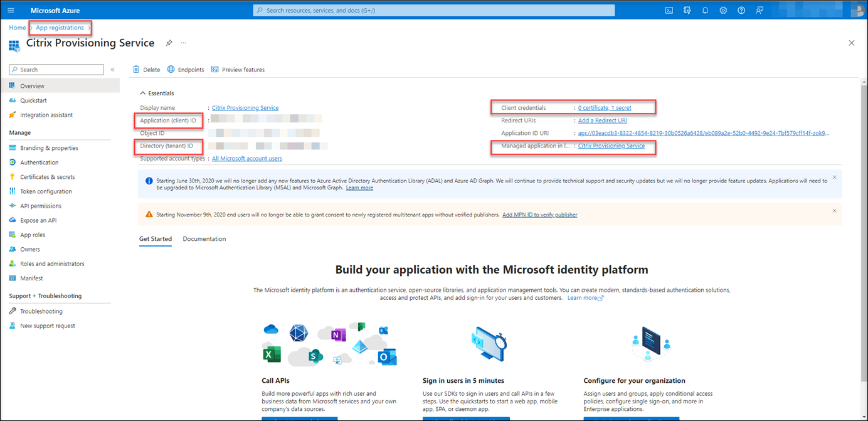Click the help question mark icon
Image resolution: width=868 pixels, height=421 pixels.
click(x=741, y=11)
